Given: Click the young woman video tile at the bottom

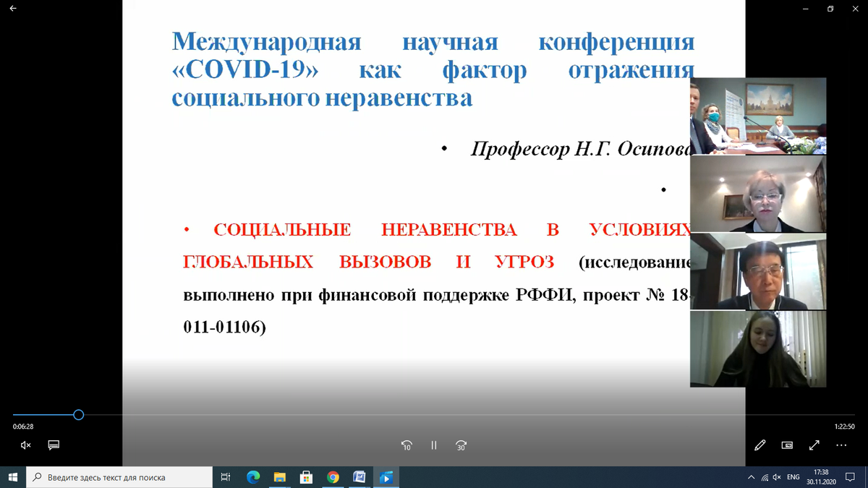Looking at the screenshot, I should point(758,349).
